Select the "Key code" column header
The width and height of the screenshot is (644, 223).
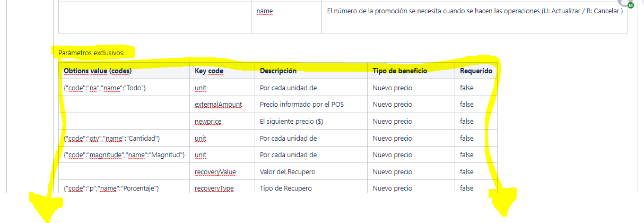[x=208, y=71]
